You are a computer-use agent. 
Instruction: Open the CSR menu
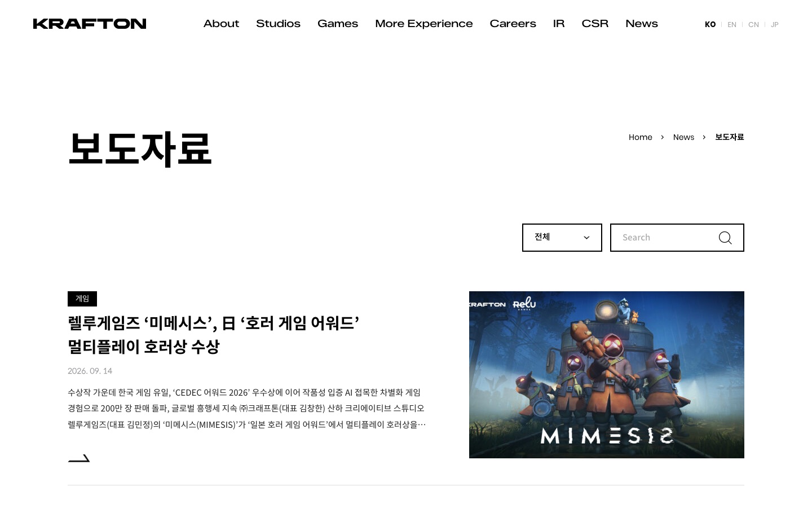[595, 24]
